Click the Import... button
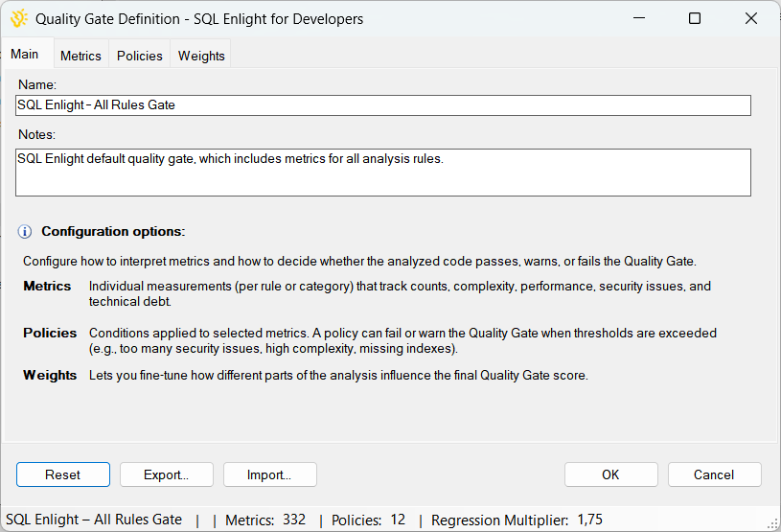The width and height of the screenshot is (781, 532). click(269, 474)
